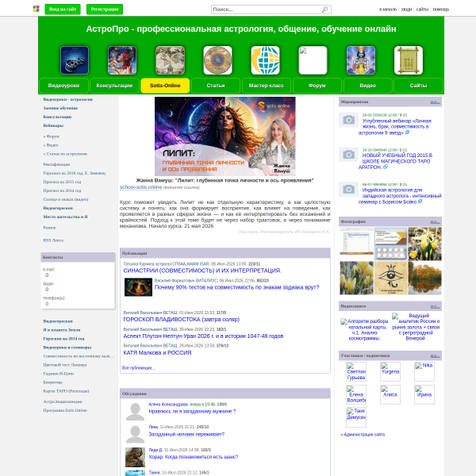Select the Мастер-класс nav tab
This screenshot has width=476, height=476.
click(267, 86)
